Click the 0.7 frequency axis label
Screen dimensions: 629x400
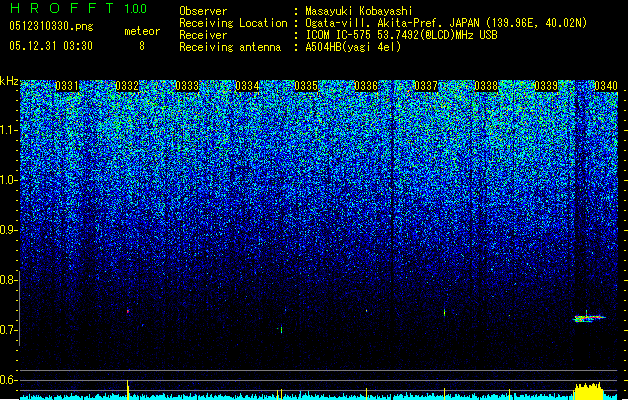(8, 330)
